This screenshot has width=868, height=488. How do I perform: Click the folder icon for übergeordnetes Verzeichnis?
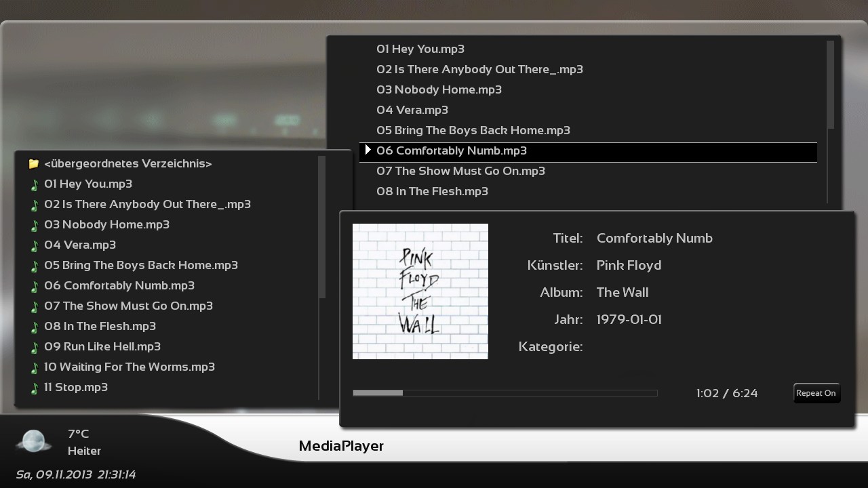click(x=33, y=164)
